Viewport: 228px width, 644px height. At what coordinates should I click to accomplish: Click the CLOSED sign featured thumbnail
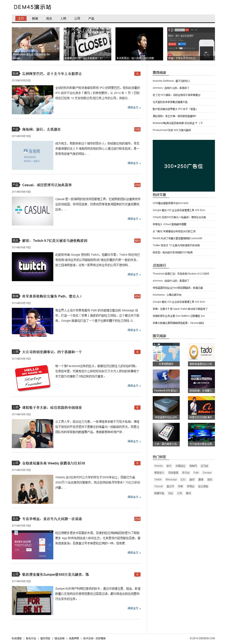87,44
